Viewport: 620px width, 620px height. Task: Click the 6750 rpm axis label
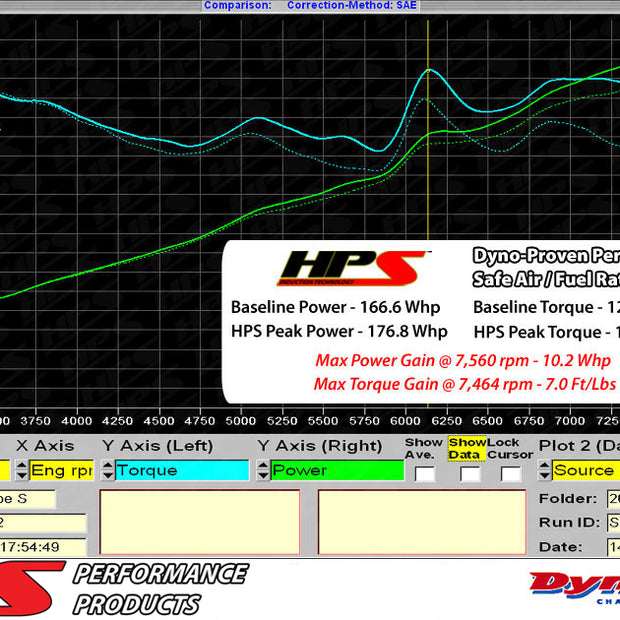tap(529, 421)
